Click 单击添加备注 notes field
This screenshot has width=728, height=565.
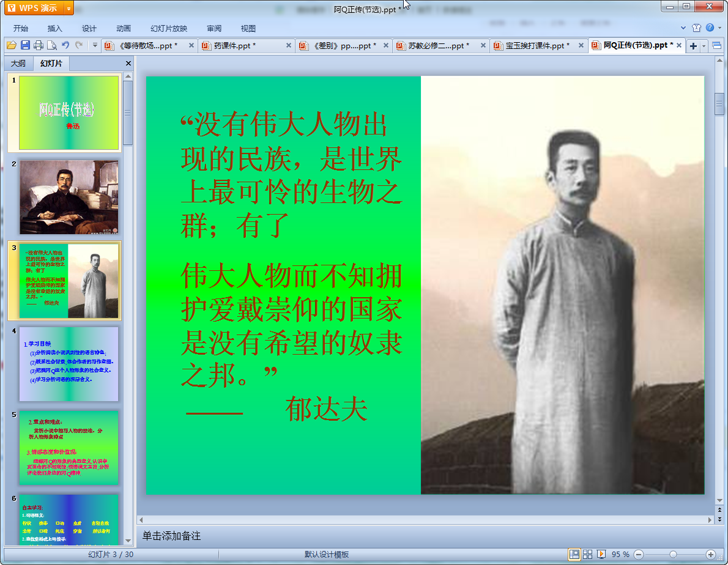pos(171,536)
